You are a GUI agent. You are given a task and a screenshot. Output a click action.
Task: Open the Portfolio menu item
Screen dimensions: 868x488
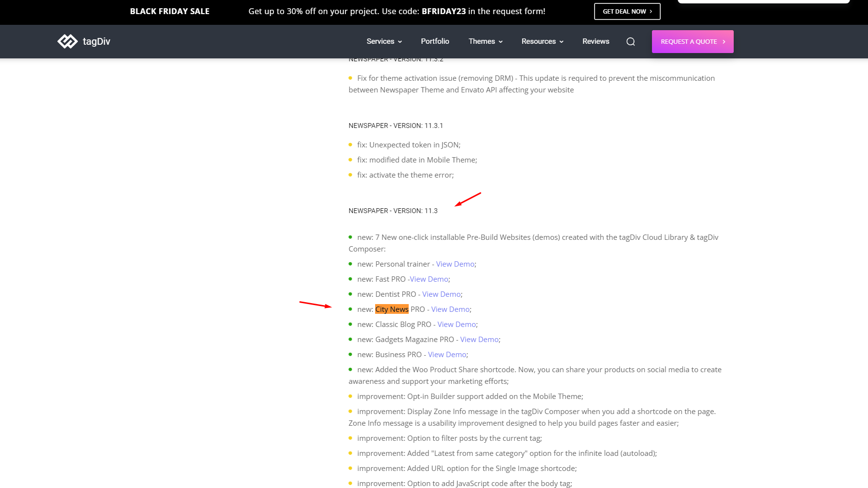pos(435,41)
